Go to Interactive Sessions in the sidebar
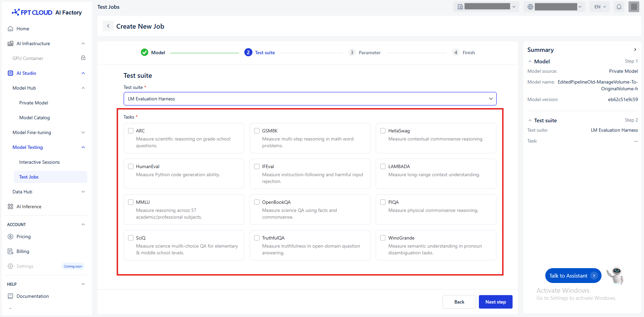Viewport: 644px width, 317px height. 39,162
